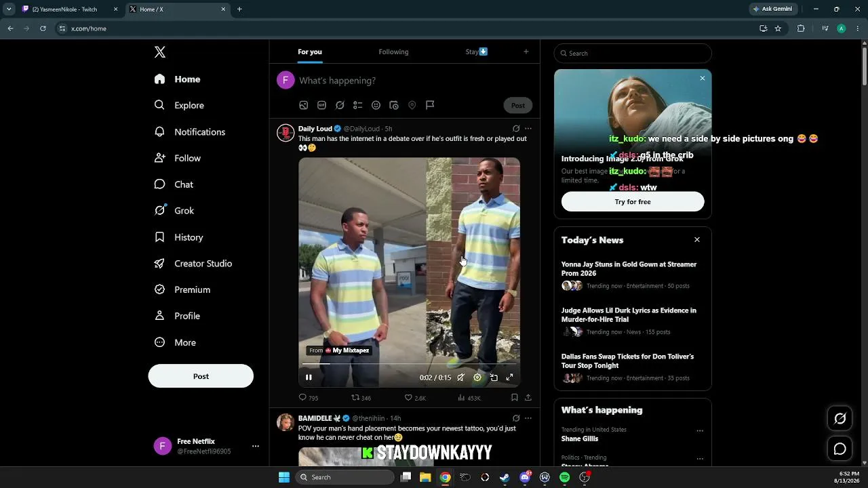View analytics for the Daily Loud post
The image size is (868, 488).
[x=469, y=398]
